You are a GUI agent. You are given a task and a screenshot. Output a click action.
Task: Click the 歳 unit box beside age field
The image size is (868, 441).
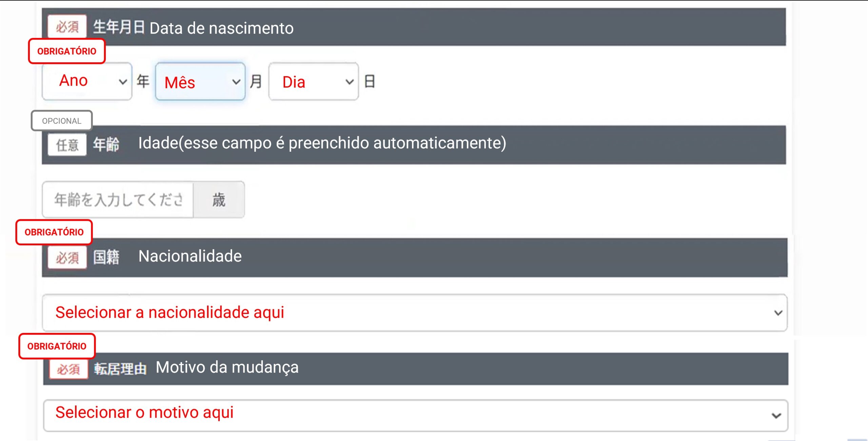tap(219, 199)
